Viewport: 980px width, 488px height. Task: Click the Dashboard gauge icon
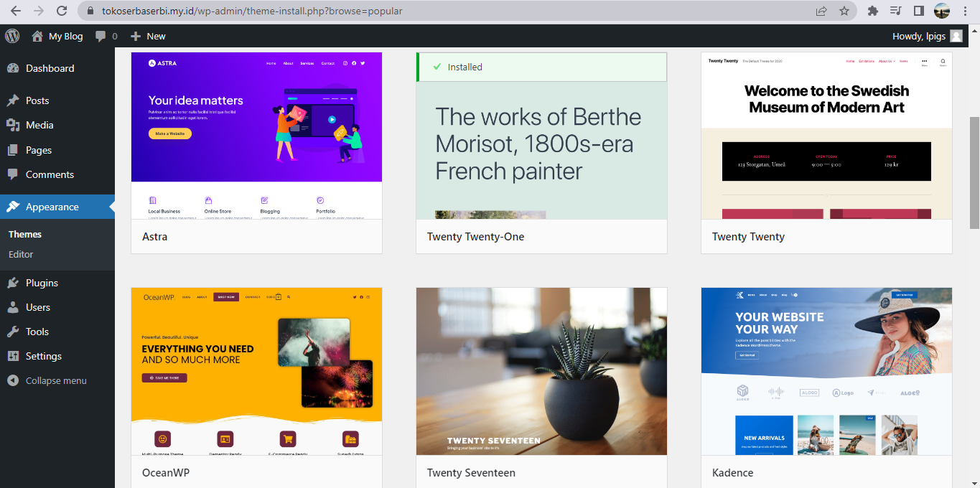pos(13,68)
